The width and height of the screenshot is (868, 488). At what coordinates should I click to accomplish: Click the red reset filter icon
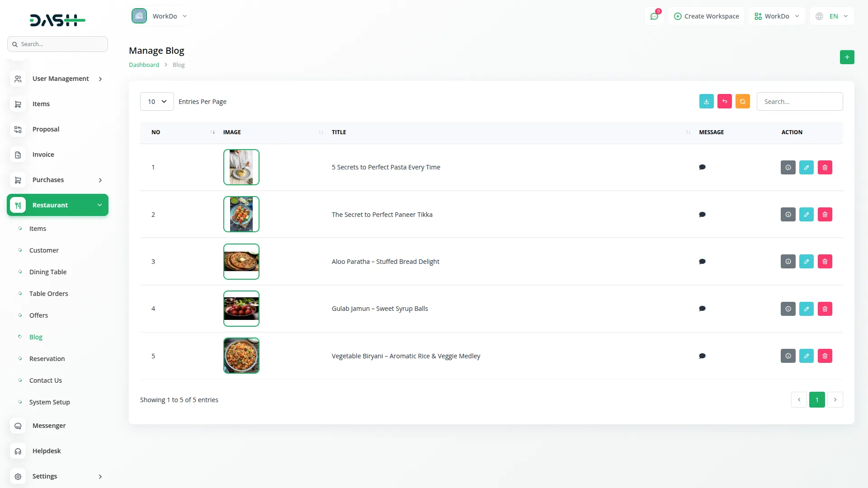724,101
